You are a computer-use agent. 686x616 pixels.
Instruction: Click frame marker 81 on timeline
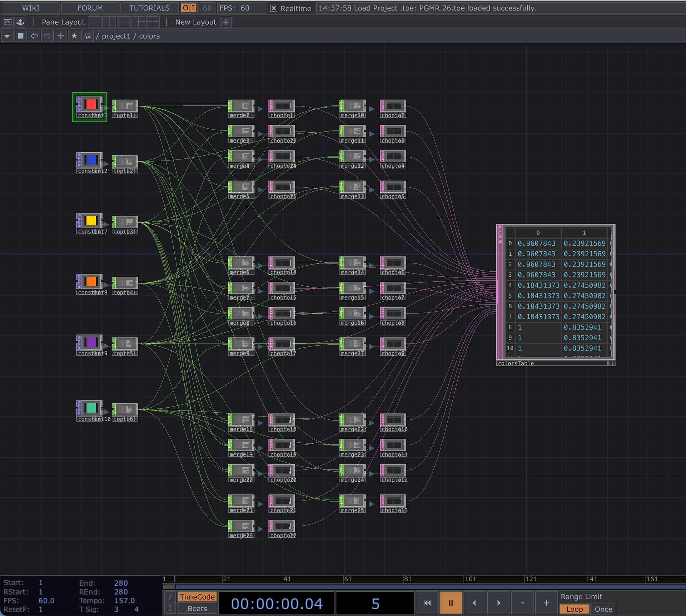[408, 579]
